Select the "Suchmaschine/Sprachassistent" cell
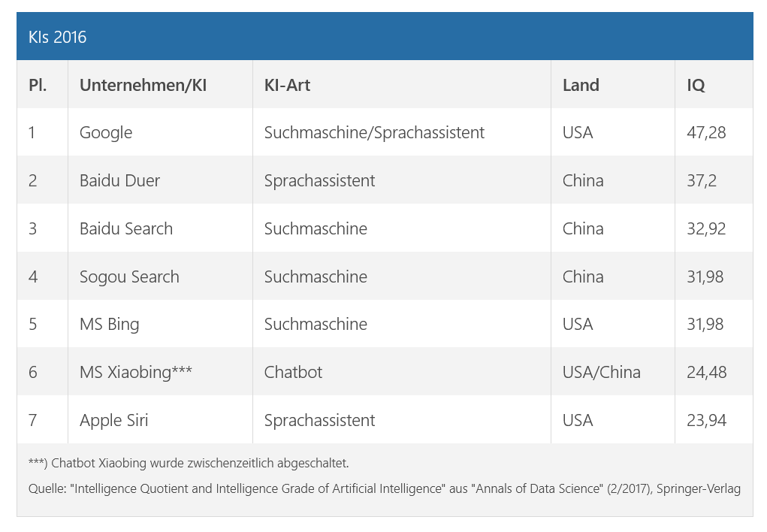Image resolution: width=767 pixels, height=532 pixels. coord(374,133)
